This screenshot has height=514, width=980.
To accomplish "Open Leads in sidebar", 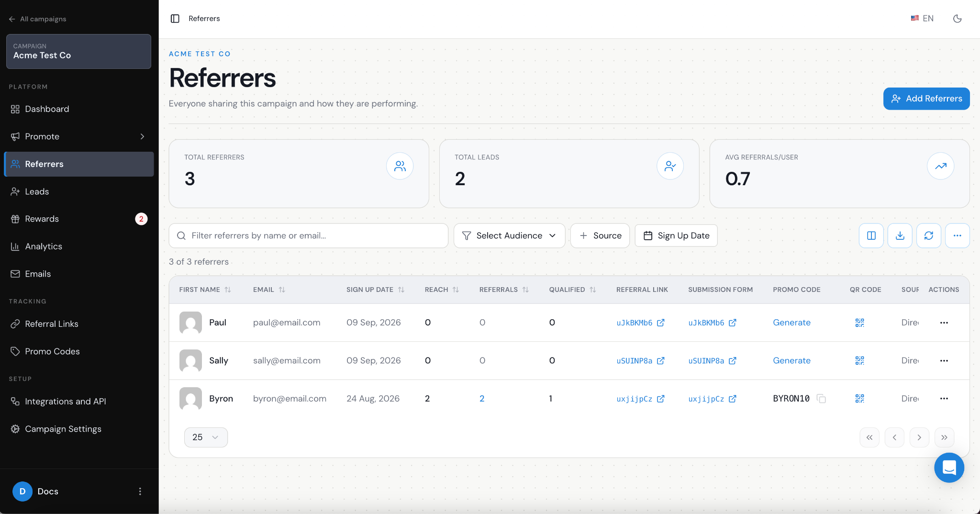I will coord(79,191).
